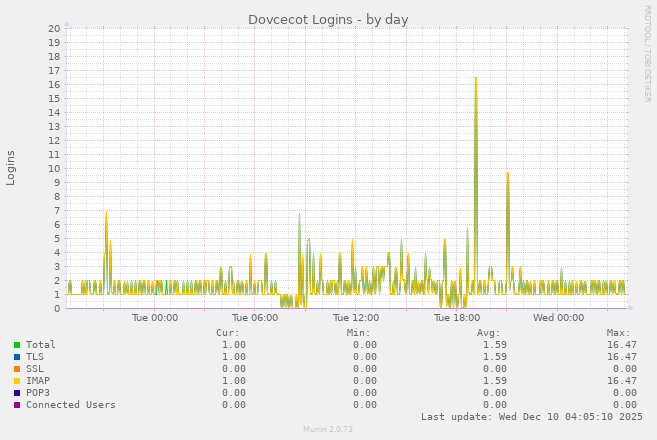Image resolution: width=657 pixels, height=440 pixels.
Task: Click the IMAP row's Cur value 1.00
Action: 234,380
